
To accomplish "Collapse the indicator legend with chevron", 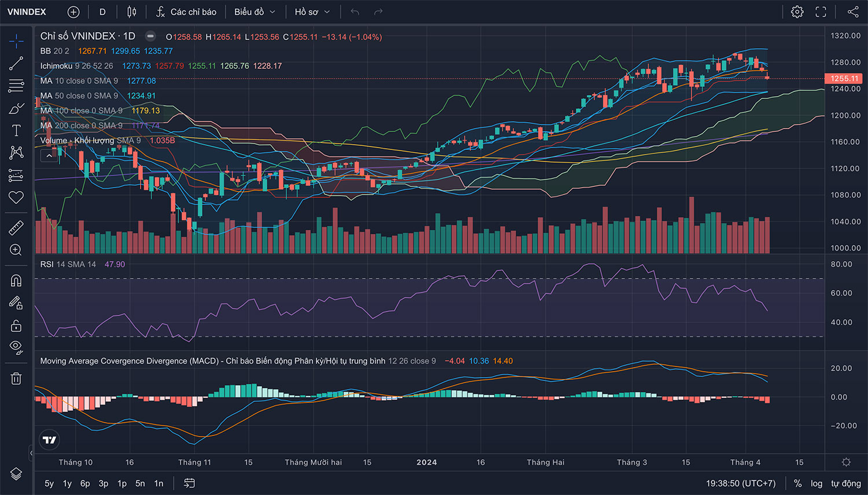I will pos(49,155).
